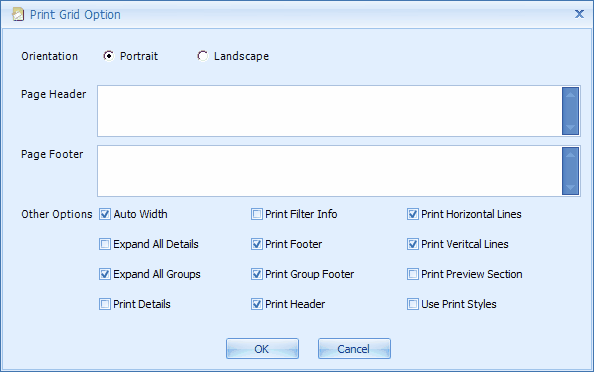594x372 pixels.
Task: Click the Page Footer scroll down arrow
Action: pos(571,187)
